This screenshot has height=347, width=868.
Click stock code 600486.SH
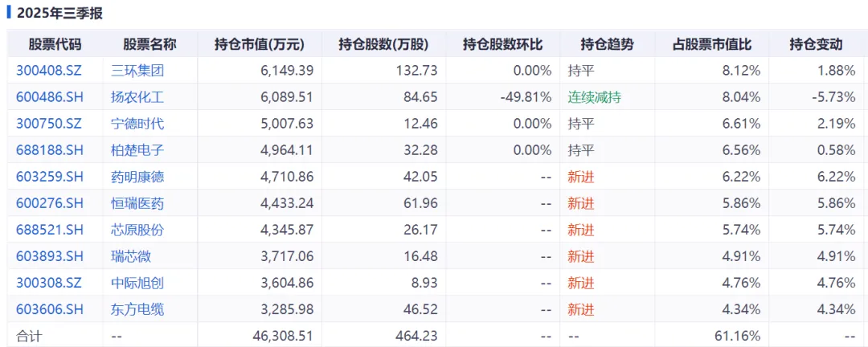click(x=50, y=97)
